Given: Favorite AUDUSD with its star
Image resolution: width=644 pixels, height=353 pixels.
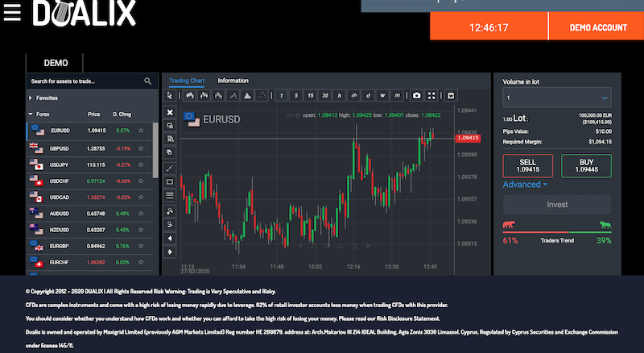Looking at the screenshot, I should 141,214.
